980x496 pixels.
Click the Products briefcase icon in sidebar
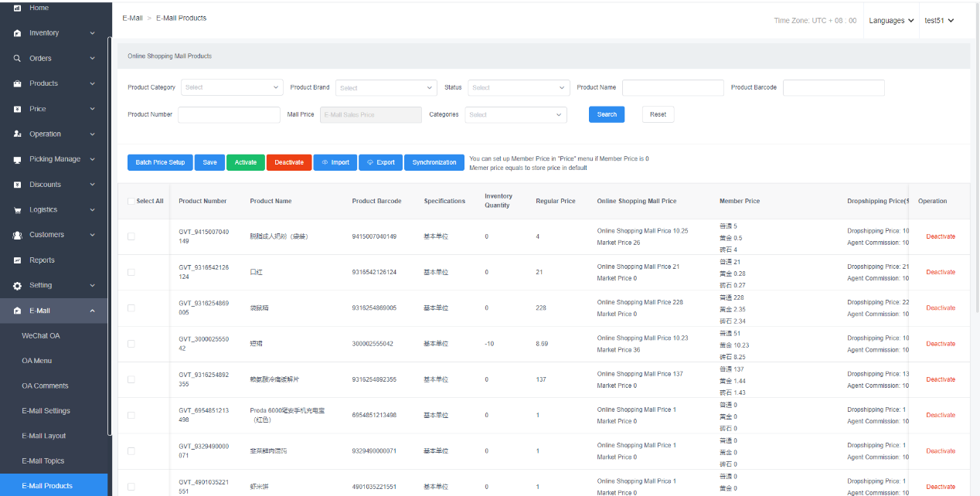pyautogui.click(x=17, y=83)
